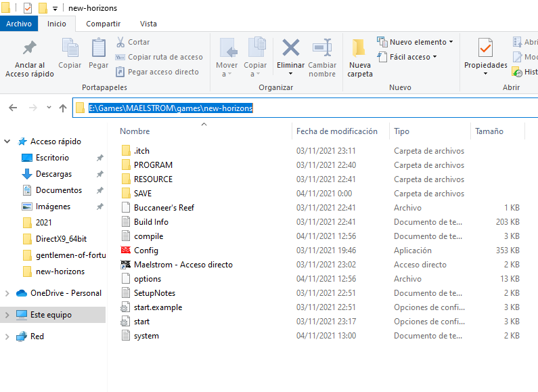538x392 pixels.
Task: Switch to the Inicio ribbon tab
Action: 57,24
